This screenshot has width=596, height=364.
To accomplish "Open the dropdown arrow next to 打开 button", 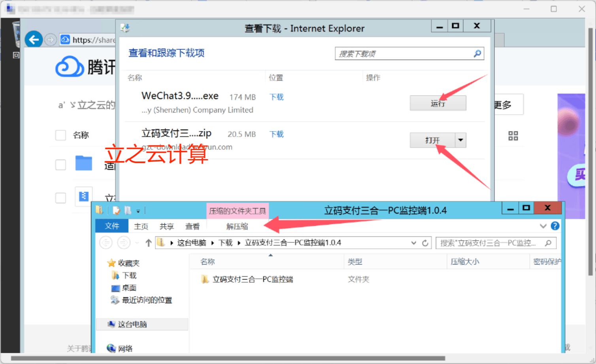I will [x=460, y=140].
